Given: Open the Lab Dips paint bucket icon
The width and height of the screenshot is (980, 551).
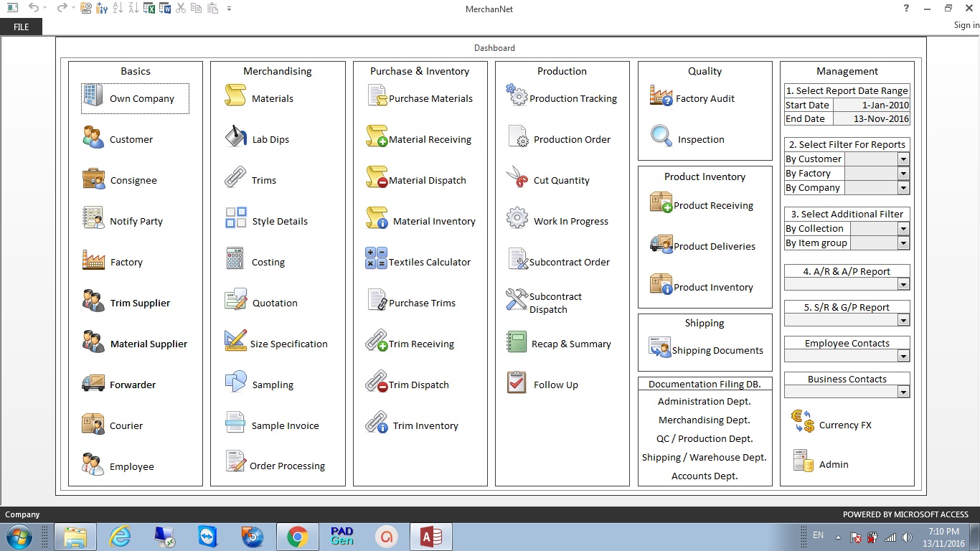Looking at the screenshot, I should pos(235,136).
